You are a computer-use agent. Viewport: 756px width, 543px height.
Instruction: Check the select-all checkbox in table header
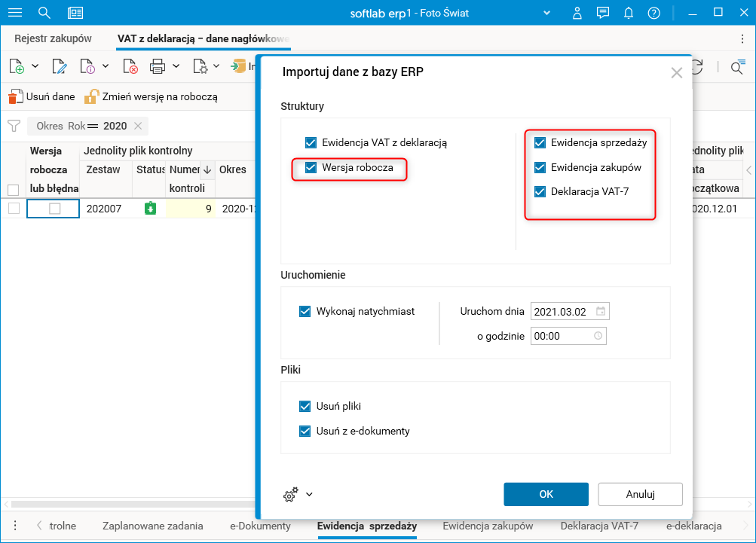point(14,190)
